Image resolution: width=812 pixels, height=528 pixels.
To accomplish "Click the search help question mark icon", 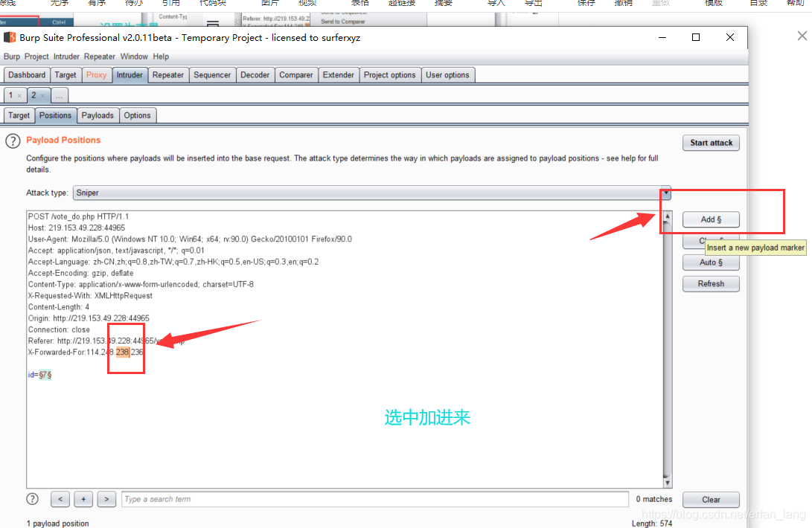I will (x=32, y=499).
